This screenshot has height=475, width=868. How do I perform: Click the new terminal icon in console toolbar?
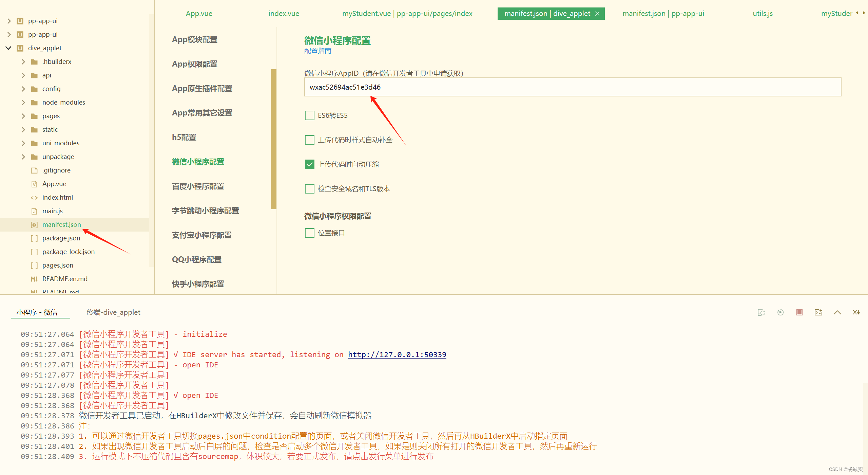[818, 312]
